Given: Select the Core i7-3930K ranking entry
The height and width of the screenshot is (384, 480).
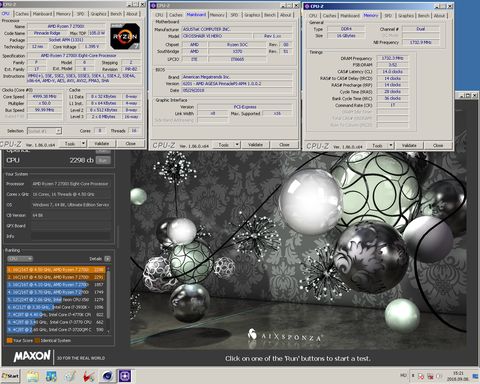Looking at the screenshot, I should (x=56, y=307).
